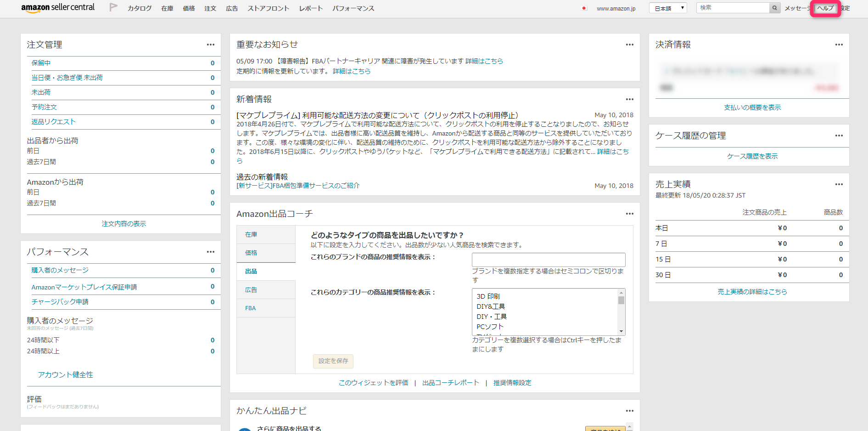Click the brand recommendation input field

point(548,260)
